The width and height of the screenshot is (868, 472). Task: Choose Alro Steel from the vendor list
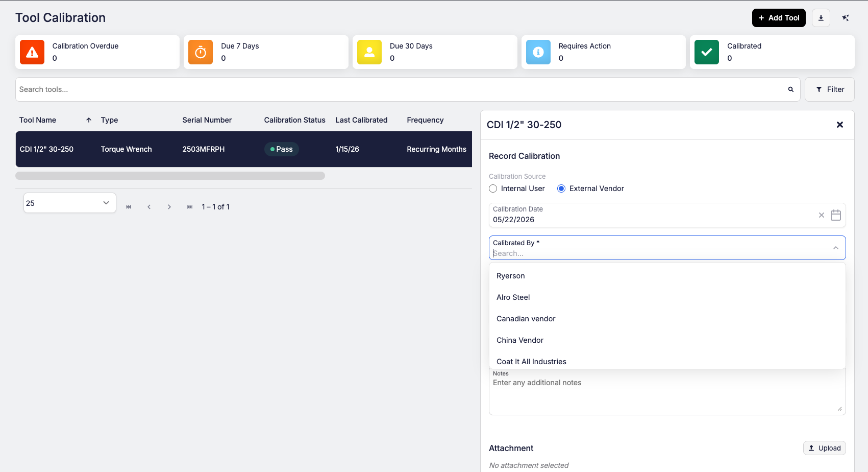click(667, 297)
